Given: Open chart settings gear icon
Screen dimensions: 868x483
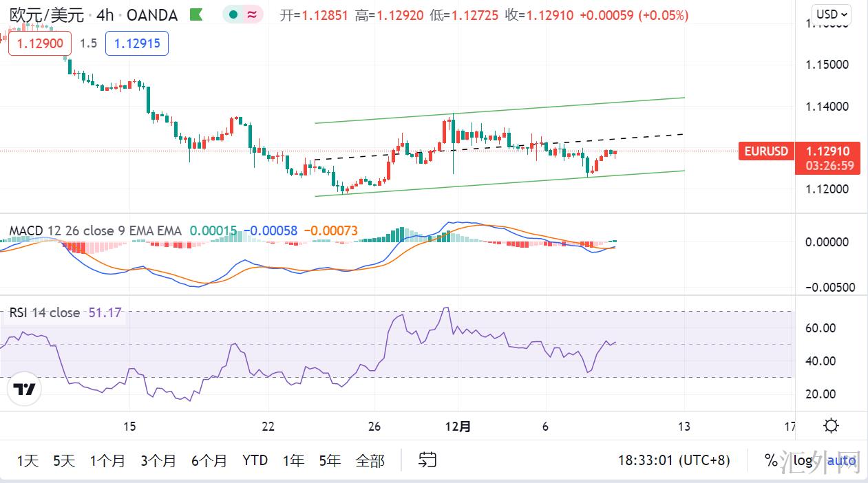Looking at the screenshot, I should pyautogui.click(x=831, y=426).
